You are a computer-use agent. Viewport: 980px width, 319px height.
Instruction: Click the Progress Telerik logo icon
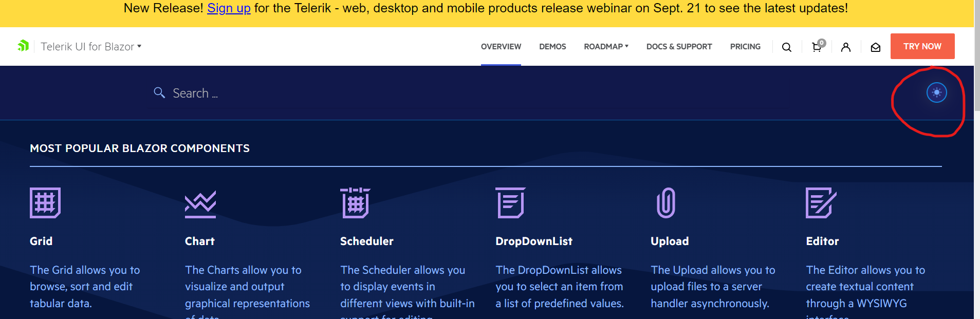[23, 46]
